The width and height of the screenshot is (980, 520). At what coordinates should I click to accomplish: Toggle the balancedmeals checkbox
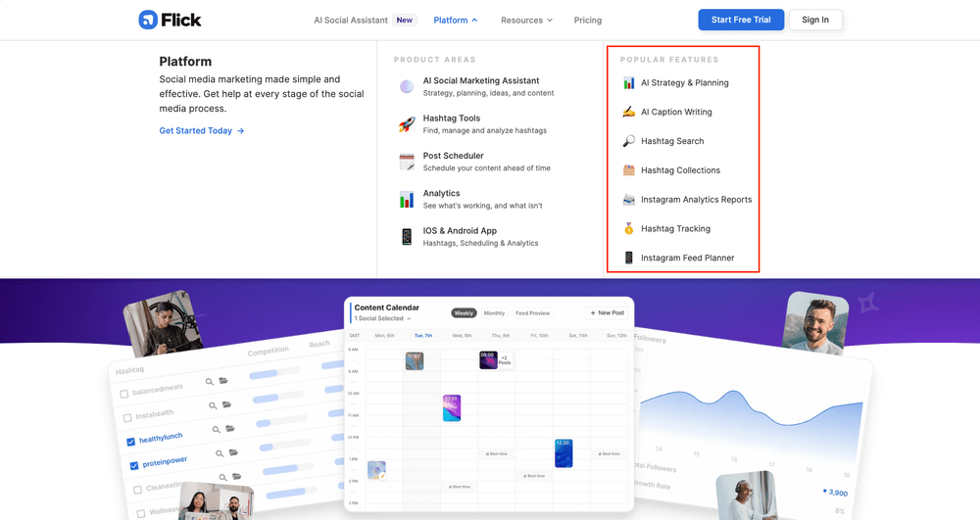(123, 394)
